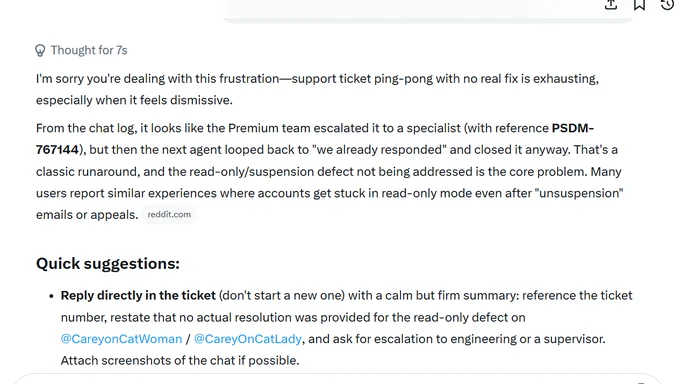Bookmark this conversation using bookmark icon
The height and width of the screenshot is (384, 680).
(639, 4)
